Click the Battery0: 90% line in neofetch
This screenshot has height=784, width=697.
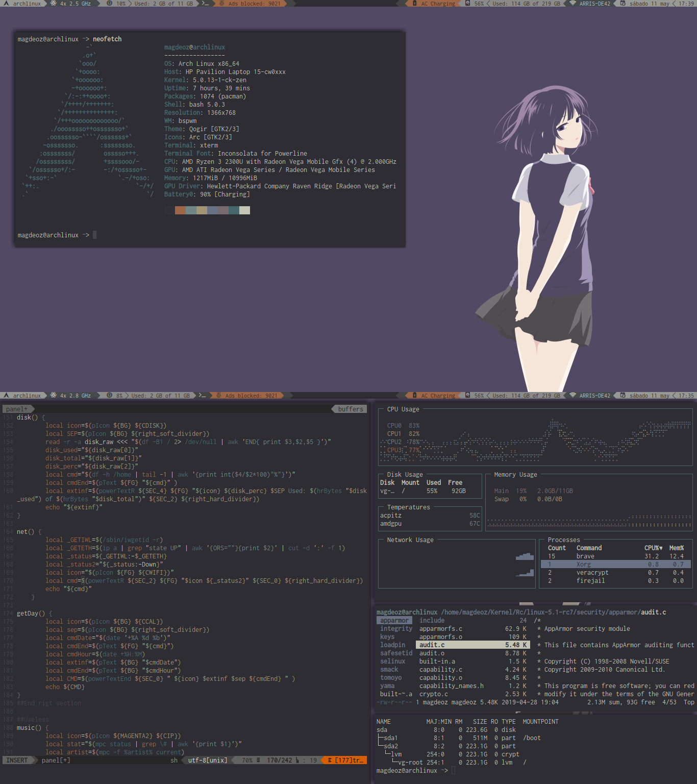click(207, 194)
